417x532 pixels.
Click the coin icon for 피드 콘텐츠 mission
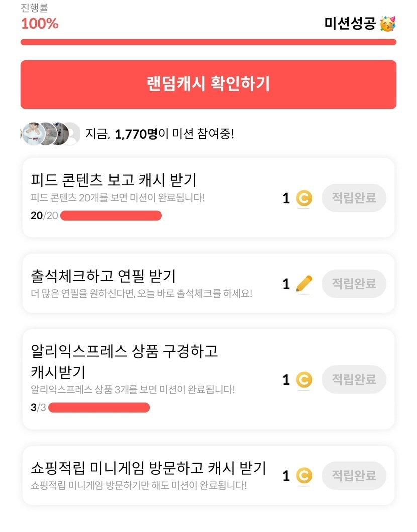[303, 199]
